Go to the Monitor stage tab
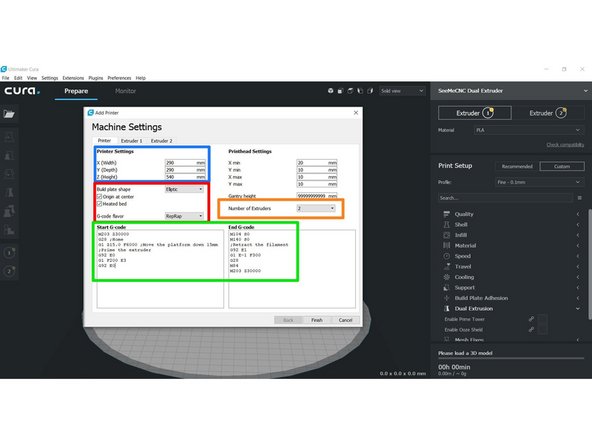 tap(125, 91)
